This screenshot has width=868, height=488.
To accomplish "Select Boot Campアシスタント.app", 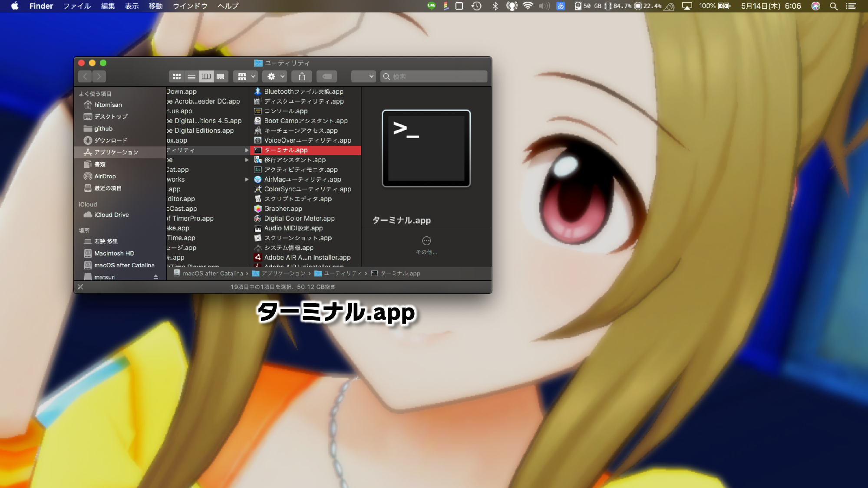I will click(306, 121).
